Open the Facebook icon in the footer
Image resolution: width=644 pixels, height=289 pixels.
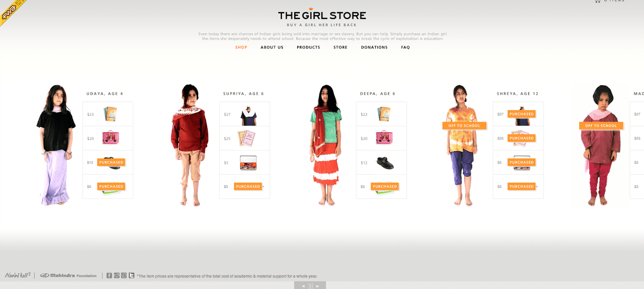click(109, 275)
